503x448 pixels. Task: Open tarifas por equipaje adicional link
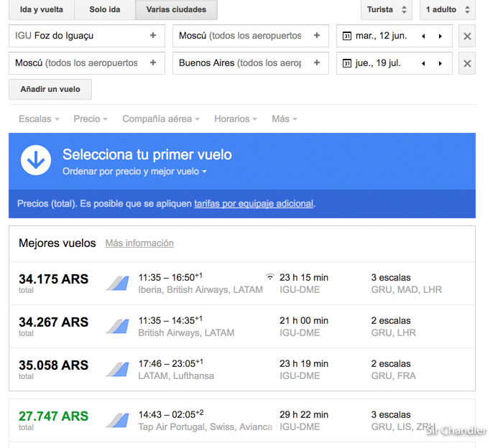click(254, 204)
